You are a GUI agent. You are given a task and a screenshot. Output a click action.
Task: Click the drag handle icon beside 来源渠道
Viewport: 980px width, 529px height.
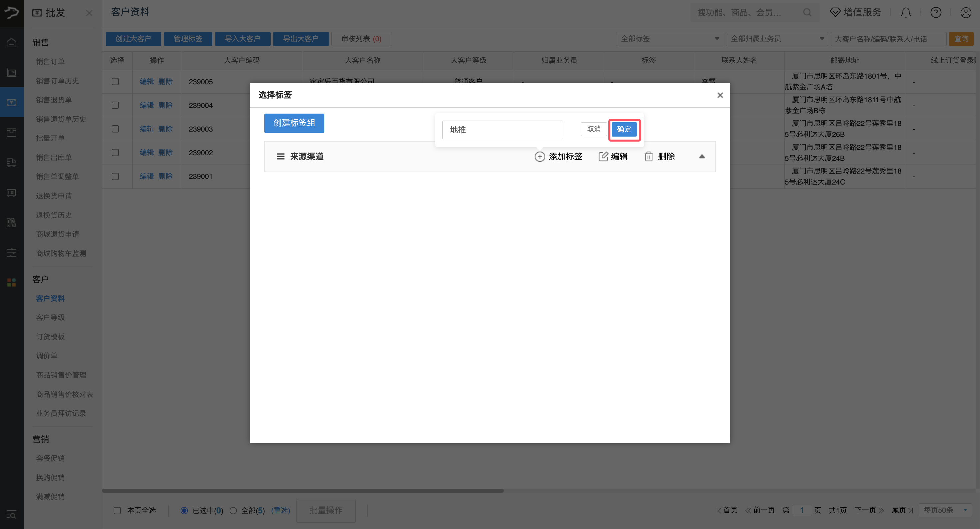(281, 157)
